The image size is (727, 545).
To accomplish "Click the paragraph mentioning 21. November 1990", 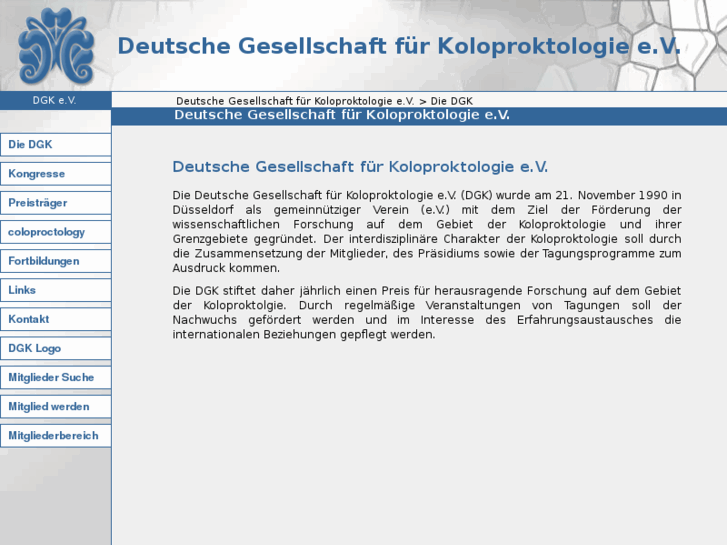I will click(427, 231).
